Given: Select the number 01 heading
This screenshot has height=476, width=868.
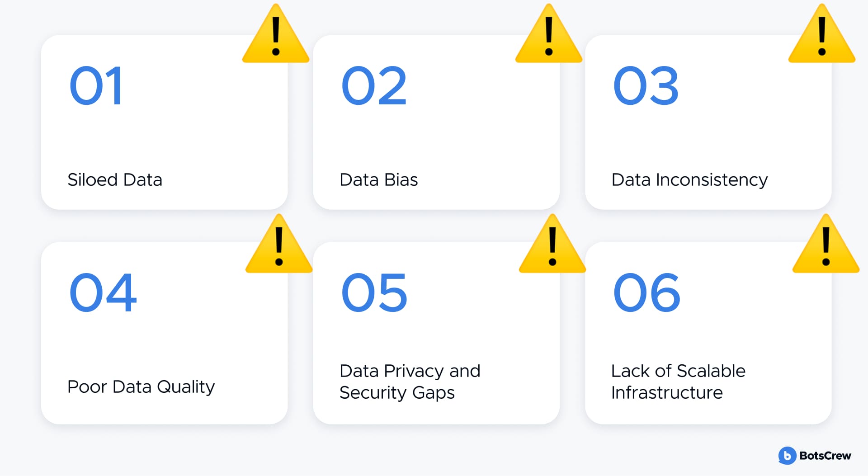Looking at the screenshot, I should pos(95,86).
